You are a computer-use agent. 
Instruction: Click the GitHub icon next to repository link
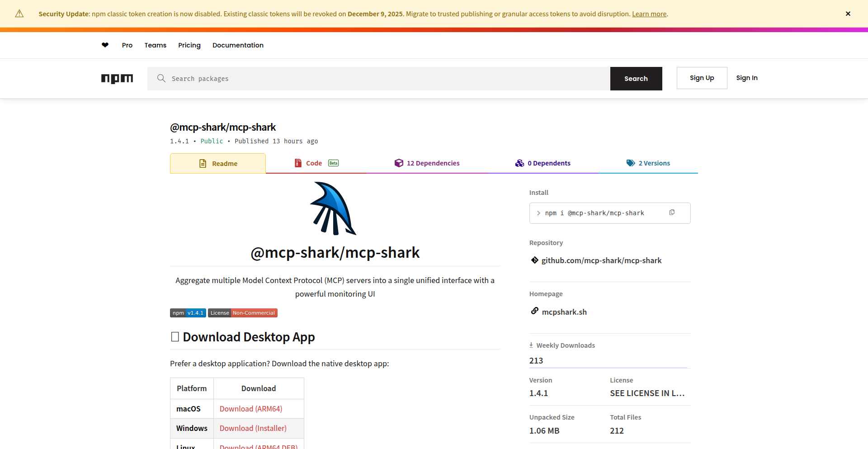coord(534,260)
